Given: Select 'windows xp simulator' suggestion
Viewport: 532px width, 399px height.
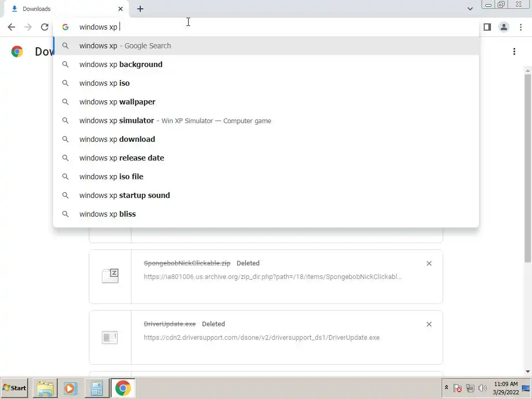Looking at the screenshot, I should coord(266,121).
